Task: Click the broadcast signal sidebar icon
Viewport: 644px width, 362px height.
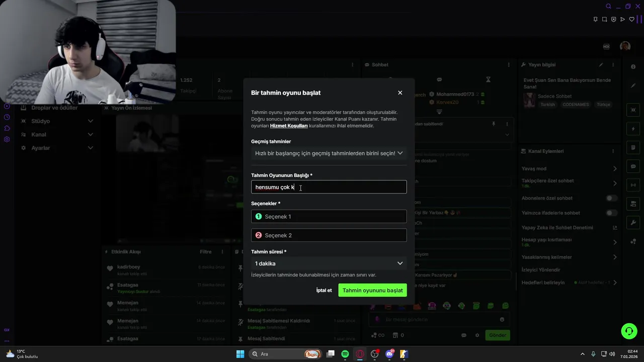Action: [633, 185]
